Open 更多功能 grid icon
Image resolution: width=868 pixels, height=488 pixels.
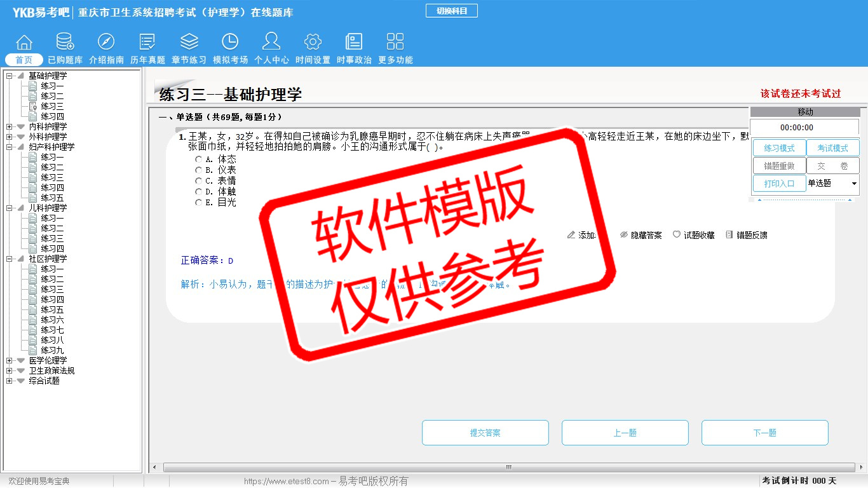[395, 43]
